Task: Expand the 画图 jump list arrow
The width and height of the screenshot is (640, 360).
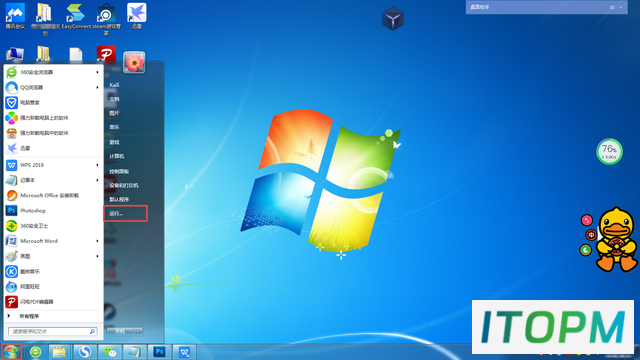Action: (x=97, y=256)
